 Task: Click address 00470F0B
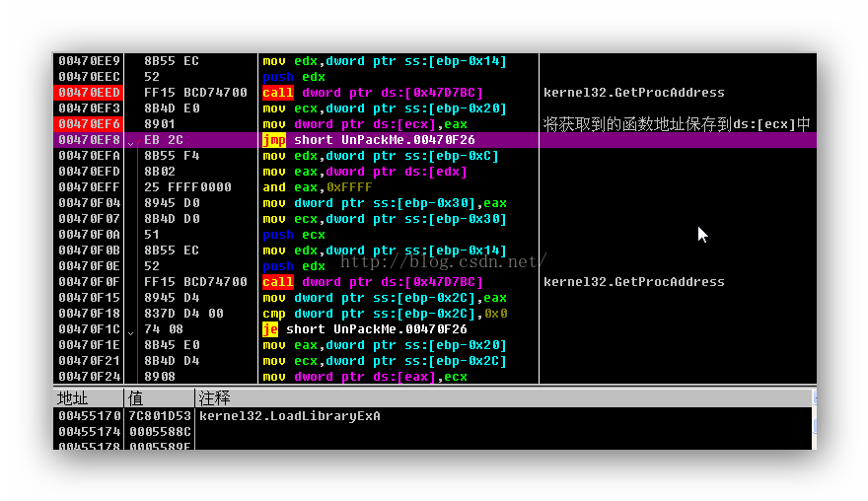pyautogui.click(x=89, y=250)
